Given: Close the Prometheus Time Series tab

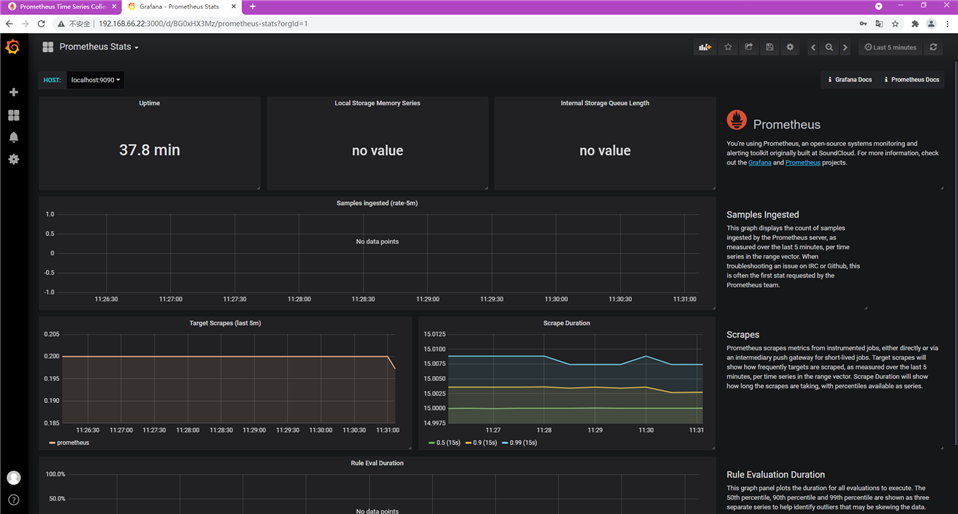Looking at the screenshot, I should [x=114, y=7].
